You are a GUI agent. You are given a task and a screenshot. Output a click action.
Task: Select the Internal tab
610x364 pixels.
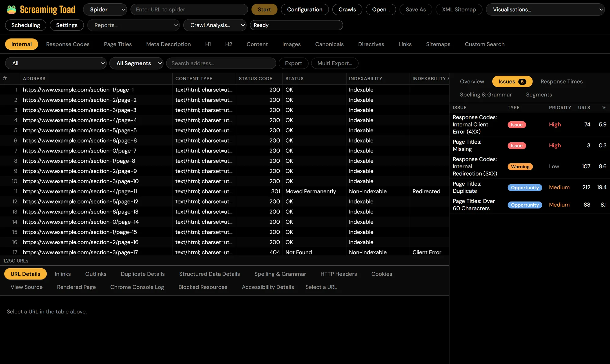point(21,44)
